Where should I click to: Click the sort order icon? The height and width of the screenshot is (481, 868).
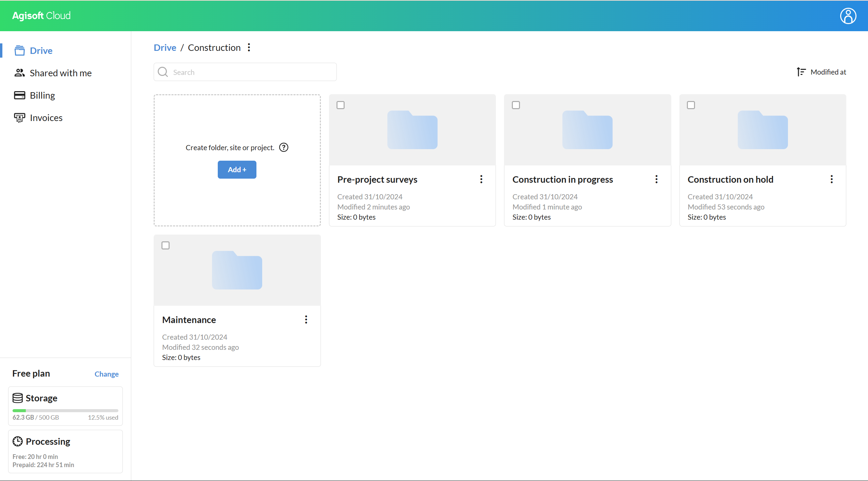(801, 72)
